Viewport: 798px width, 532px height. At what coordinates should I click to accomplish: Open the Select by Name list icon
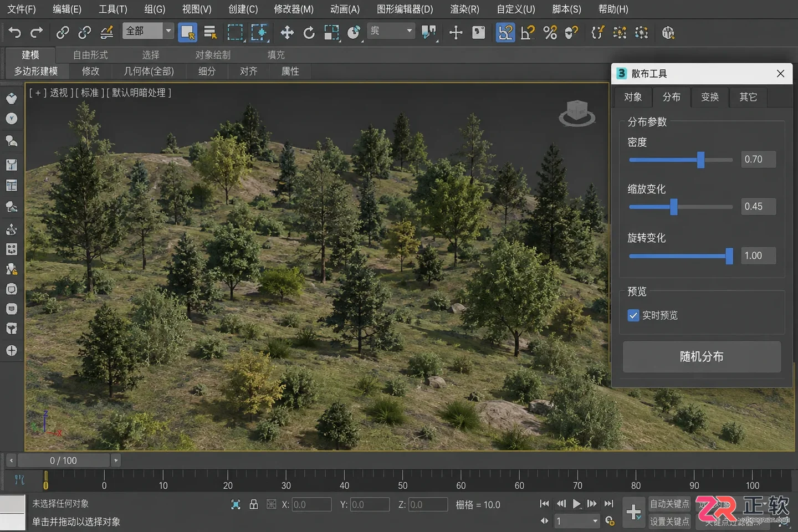[x=210, y=33]
